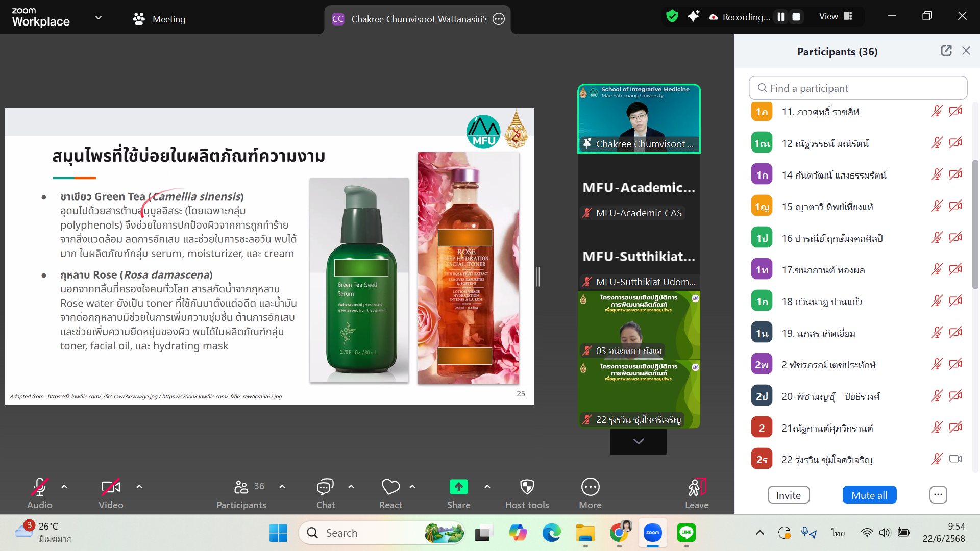Toggle microphone for participant 11. ภาวศุทธิ์ ราชสีห์
The width and height of the screenshot is (980, 551).
point(937,111)
